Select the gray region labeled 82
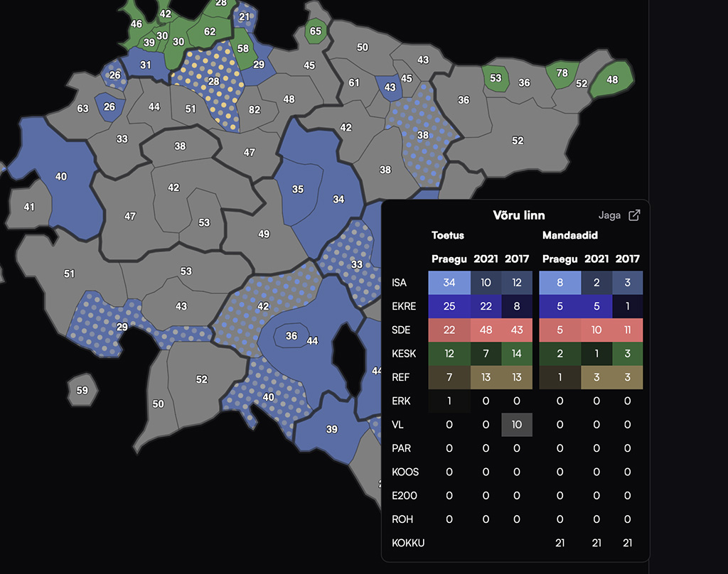 (254, 109)
